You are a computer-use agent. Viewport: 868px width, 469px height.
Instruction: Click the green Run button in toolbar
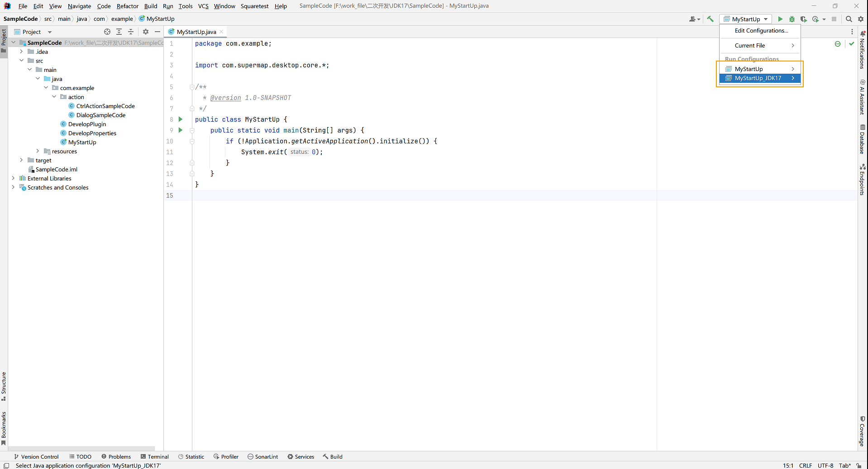(780, 19)
